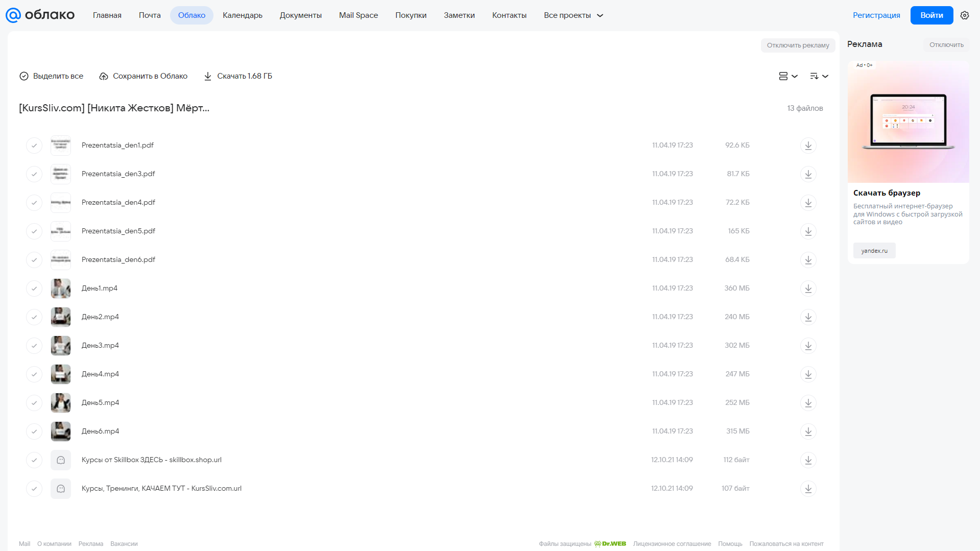Click the skillbox.shop.url file type icon
Viewport: 980px width, 551px height.
coord(61,460)
